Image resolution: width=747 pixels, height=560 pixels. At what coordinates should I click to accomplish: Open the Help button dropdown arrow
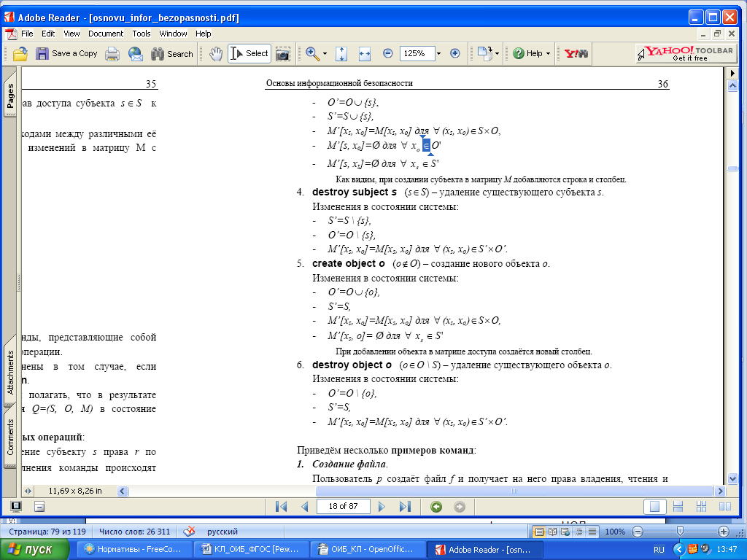click(548, 54)
